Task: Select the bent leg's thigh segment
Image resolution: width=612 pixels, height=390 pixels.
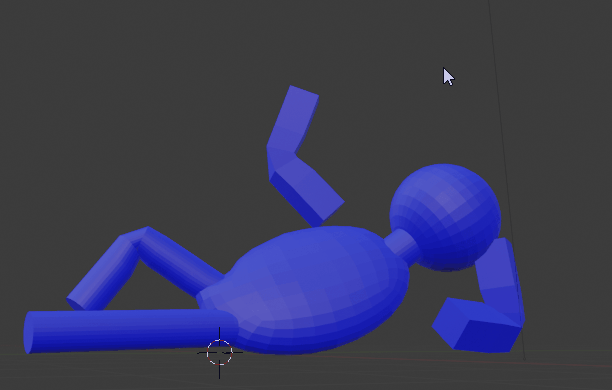Action: pos(180,262)
